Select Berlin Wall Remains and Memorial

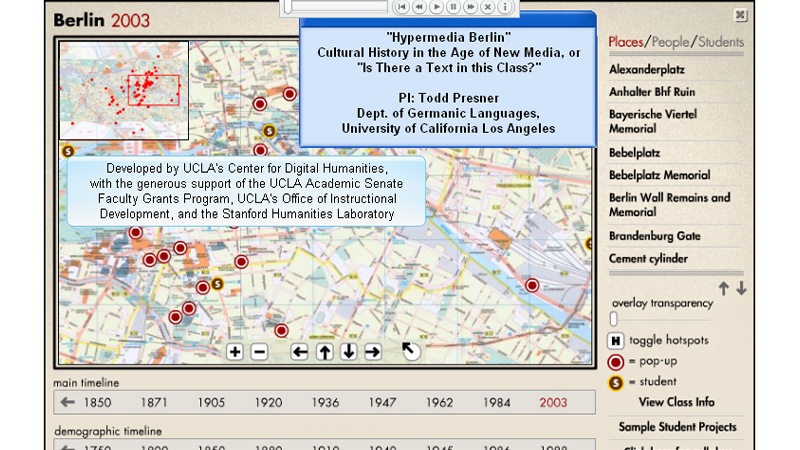point(669,205)
